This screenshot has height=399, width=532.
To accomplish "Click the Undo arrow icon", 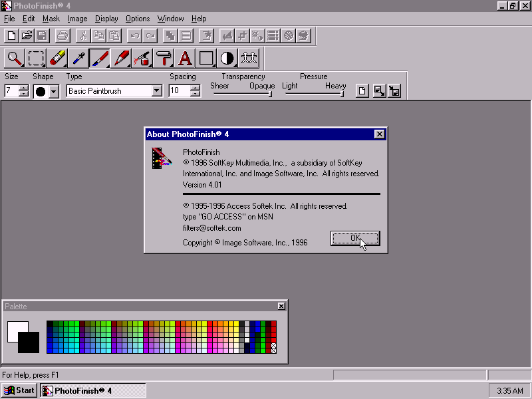I will [x=135, y=36].
